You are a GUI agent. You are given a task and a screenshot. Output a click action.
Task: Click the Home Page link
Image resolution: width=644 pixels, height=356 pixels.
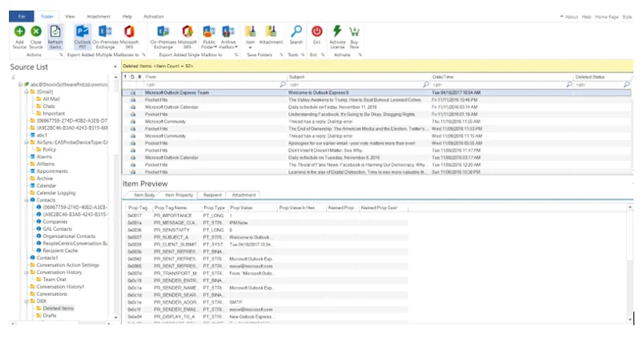coord(607,17)
